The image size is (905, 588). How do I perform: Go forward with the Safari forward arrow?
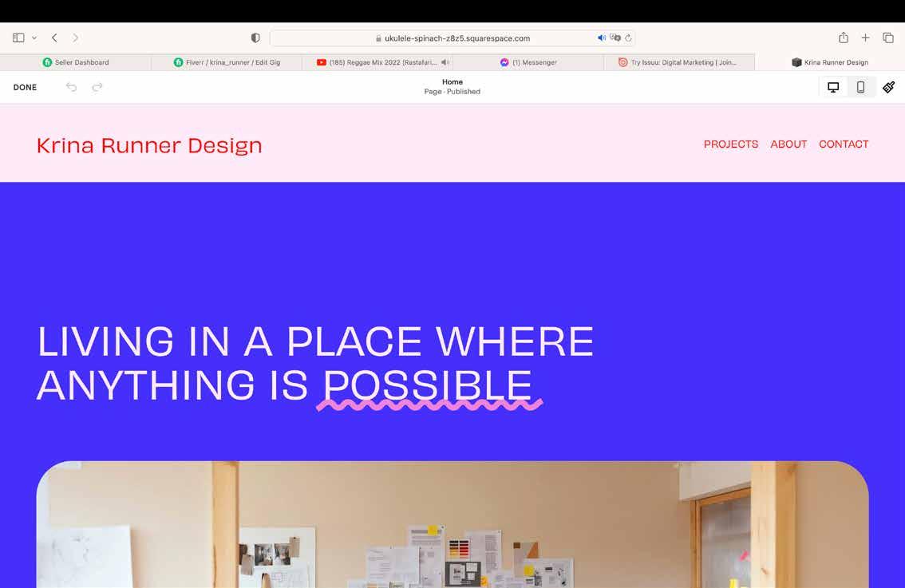76,38
